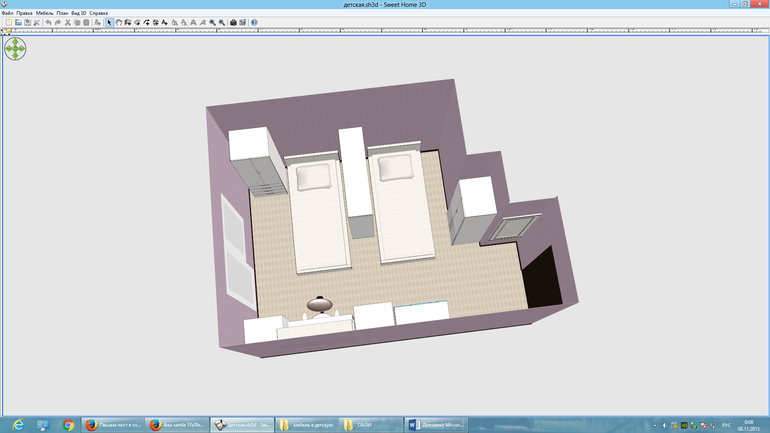
Task: Switch to the Word document taskbar button
Action: point(434,424)
